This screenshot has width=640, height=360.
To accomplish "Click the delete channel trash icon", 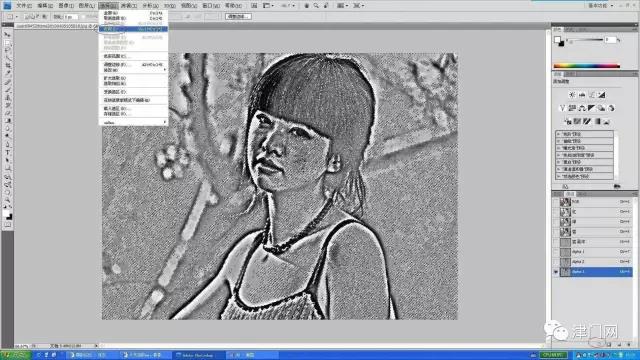I will pos(629,345).
